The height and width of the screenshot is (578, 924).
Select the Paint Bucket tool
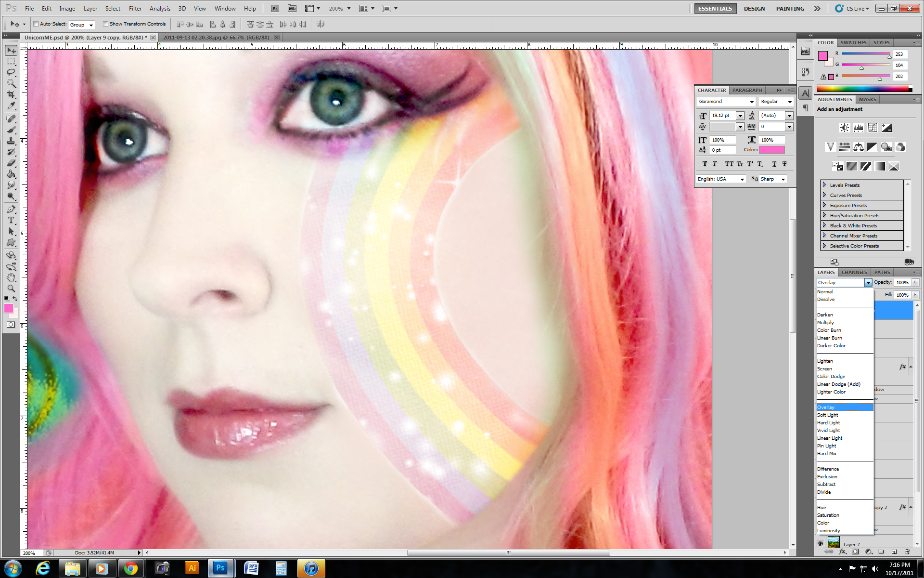[x=11, y=174]
